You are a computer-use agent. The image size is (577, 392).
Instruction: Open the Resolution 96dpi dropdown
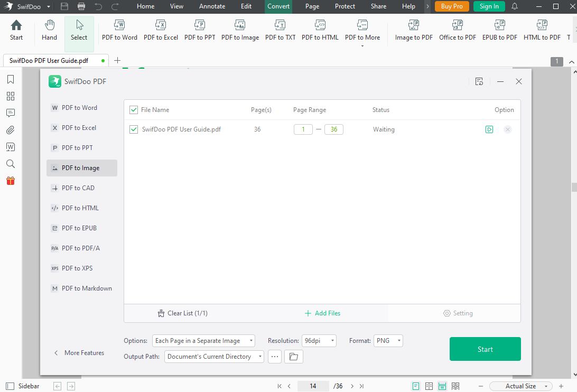click(x=319, y=341)
